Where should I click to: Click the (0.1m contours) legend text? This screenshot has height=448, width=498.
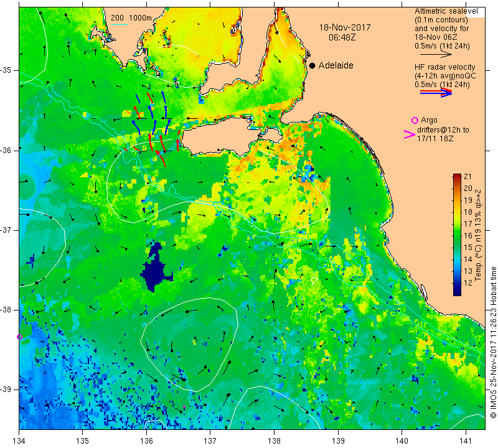441,20
